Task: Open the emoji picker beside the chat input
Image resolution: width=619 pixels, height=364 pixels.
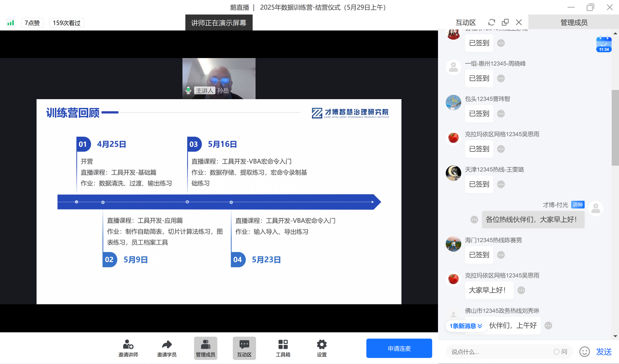Action: pyautogui.click(x=585, y=351)
